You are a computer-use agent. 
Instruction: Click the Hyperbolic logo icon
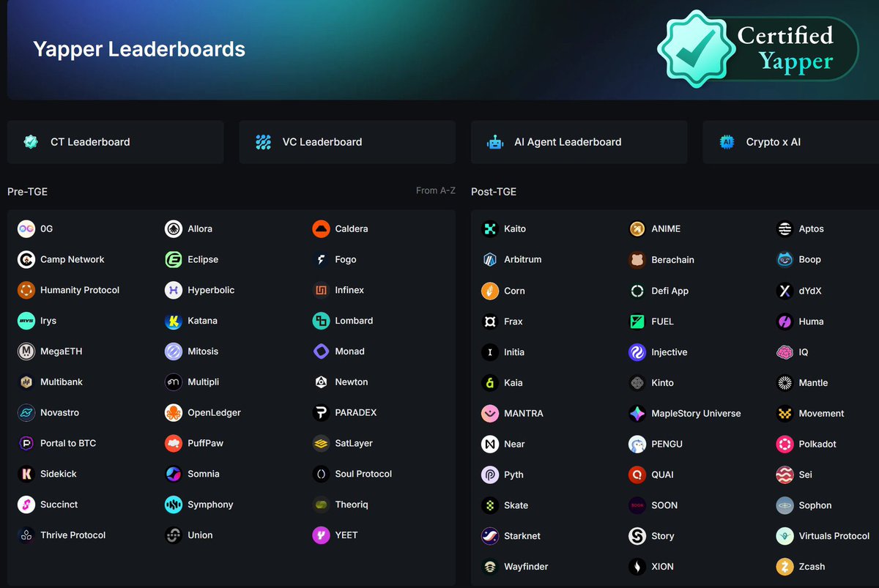tap(174, 291)
